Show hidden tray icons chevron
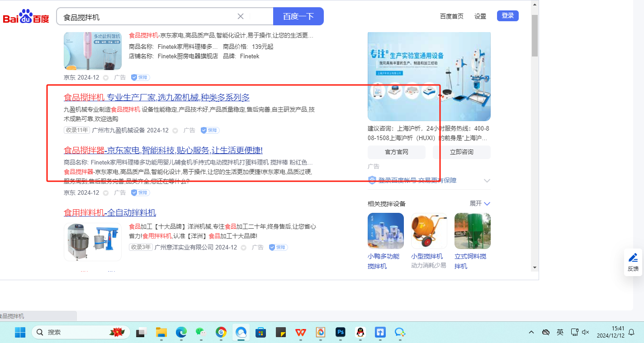Screen dimensions: 644x343 531,332
